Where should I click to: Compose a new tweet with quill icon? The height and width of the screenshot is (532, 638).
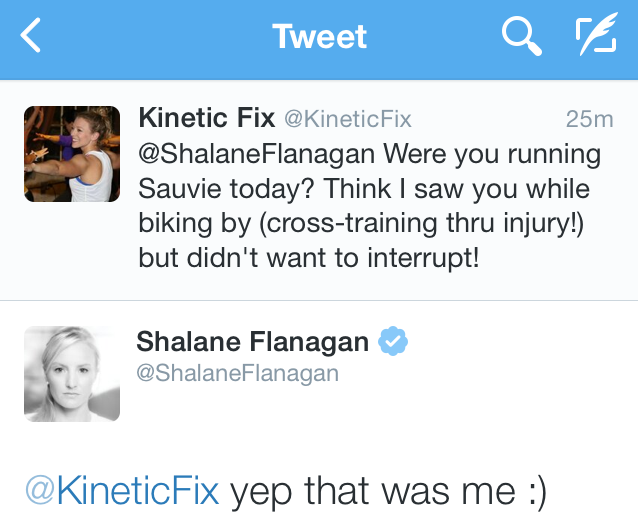coord(595,37)
